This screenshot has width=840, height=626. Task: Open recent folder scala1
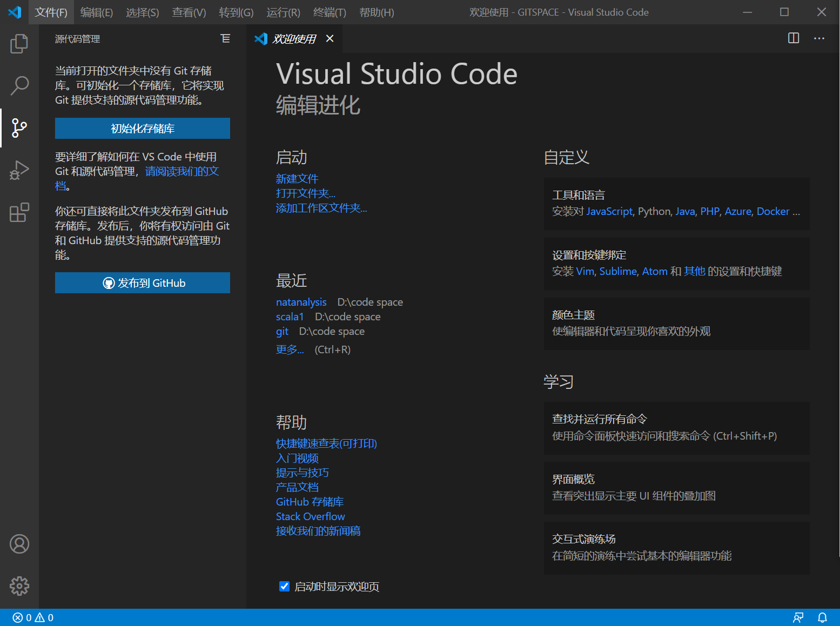tap(290, 317)
